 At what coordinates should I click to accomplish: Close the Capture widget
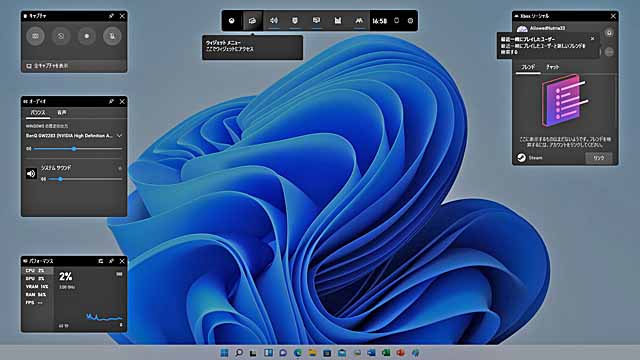click(x=122, y=16)
